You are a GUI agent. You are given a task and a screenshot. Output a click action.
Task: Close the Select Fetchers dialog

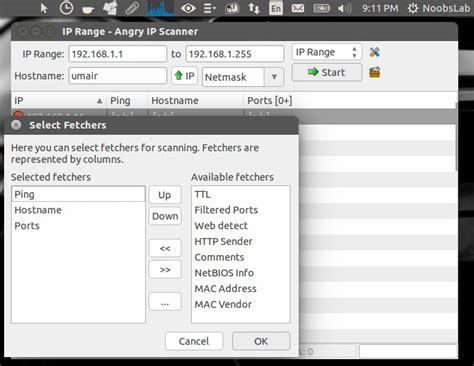16,125
